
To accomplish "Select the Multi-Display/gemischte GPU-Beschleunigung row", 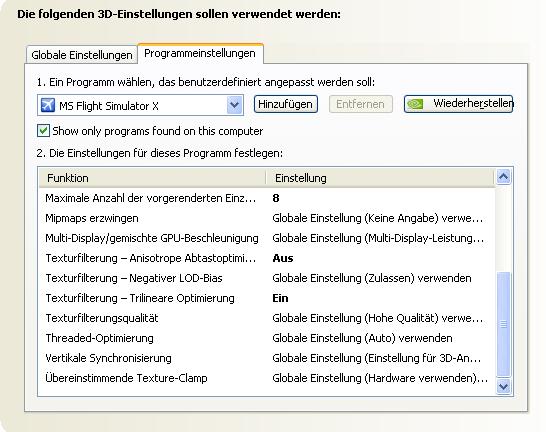I will [x=267, y=238].
